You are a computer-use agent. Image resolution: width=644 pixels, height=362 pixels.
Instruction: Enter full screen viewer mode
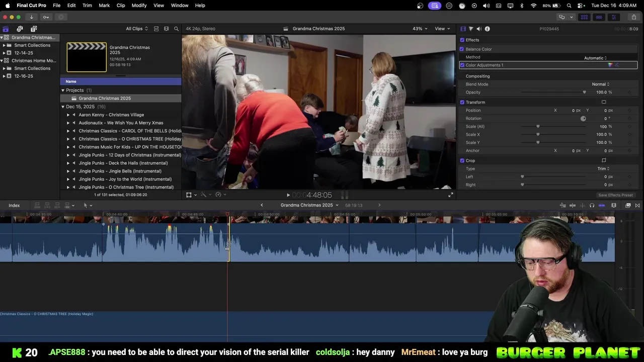(x=451, y=195)
